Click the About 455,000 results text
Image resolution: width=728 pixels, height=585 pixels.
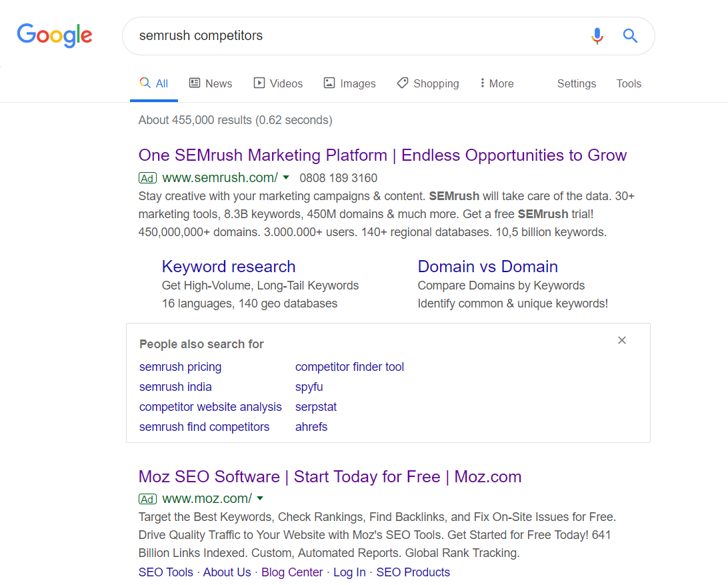point(235,120)
